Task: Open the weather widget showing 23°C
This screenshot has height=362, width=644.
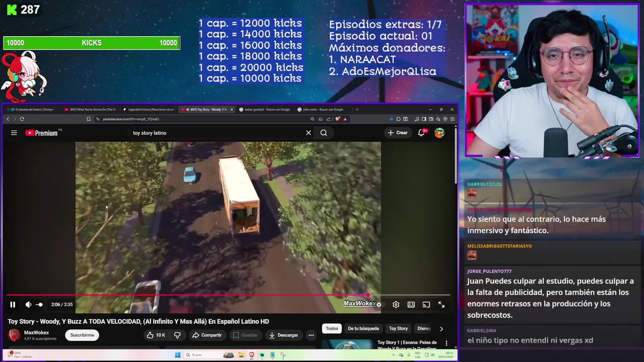Action: (x=20, y=355)
